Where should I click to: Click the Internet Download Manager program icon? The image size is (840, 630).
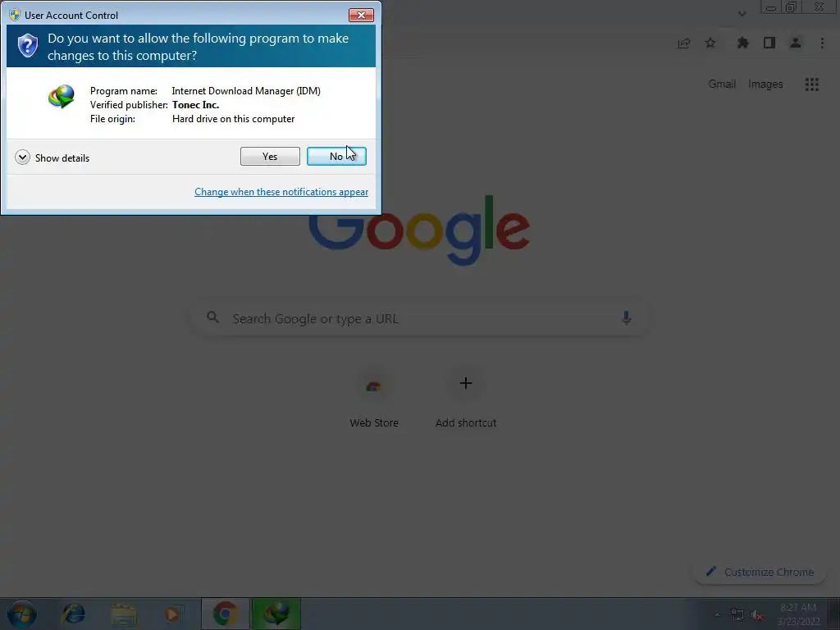point(61,97)
